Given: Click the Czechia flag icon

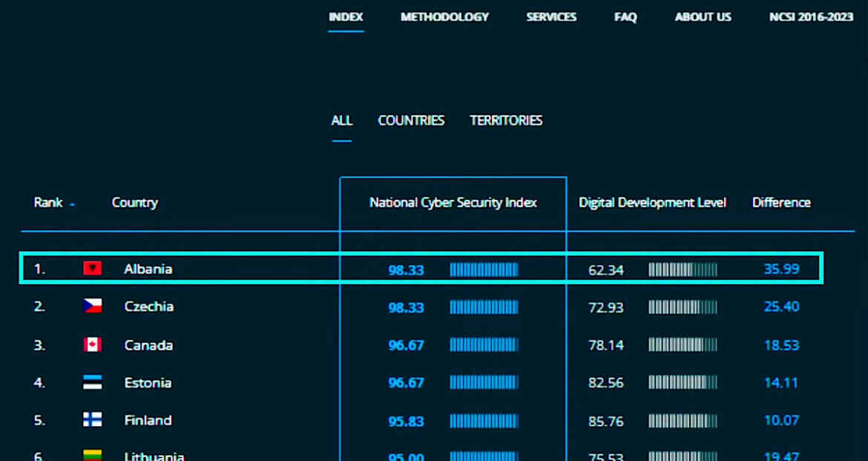Looking at the screenshot, I should tap(93, 306).
